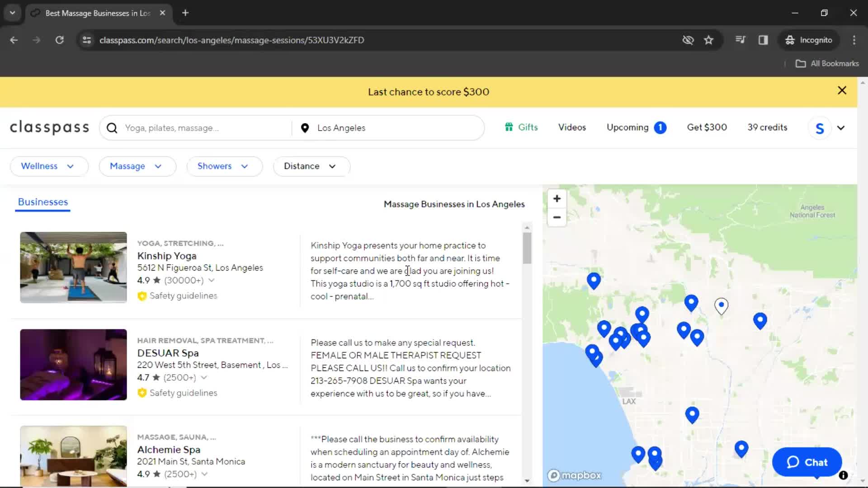The width and height of the screenshot is (868, 488).
Task: Click the white selected map pin
Action: [721, 306]
